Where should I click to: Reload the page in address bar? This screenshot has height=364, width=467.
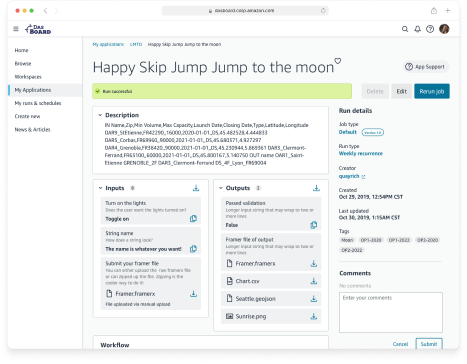(323, 11)
